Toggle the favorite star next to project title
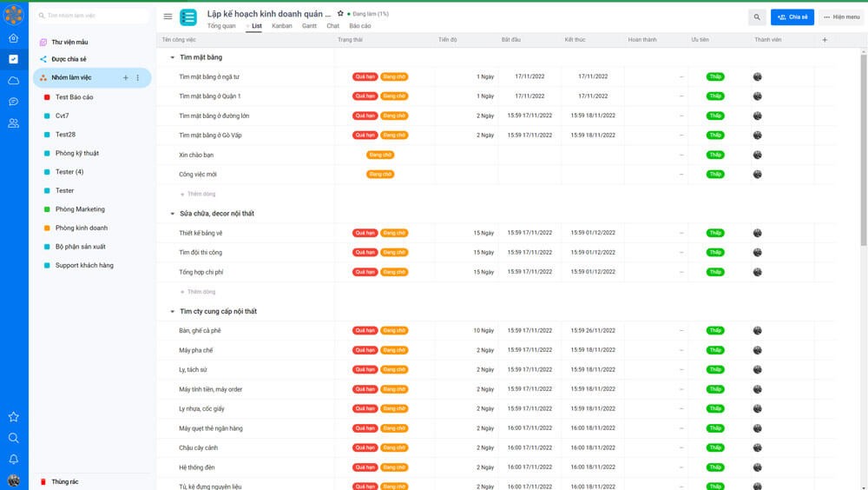 [x=339, y=14]
